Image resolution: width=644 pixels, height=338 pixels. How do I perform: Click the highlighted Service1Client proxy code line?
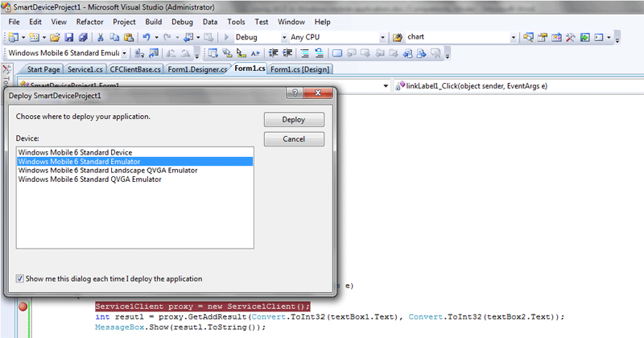(203, 307)
